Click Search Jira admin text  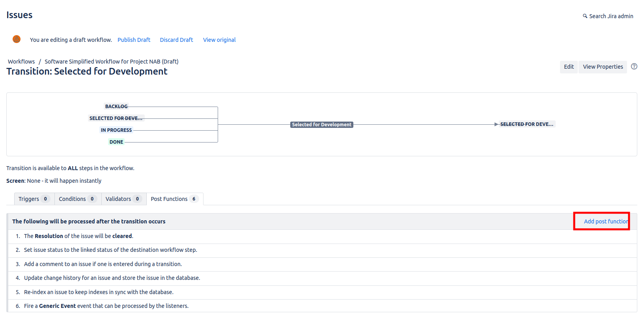tap(611, 16)
